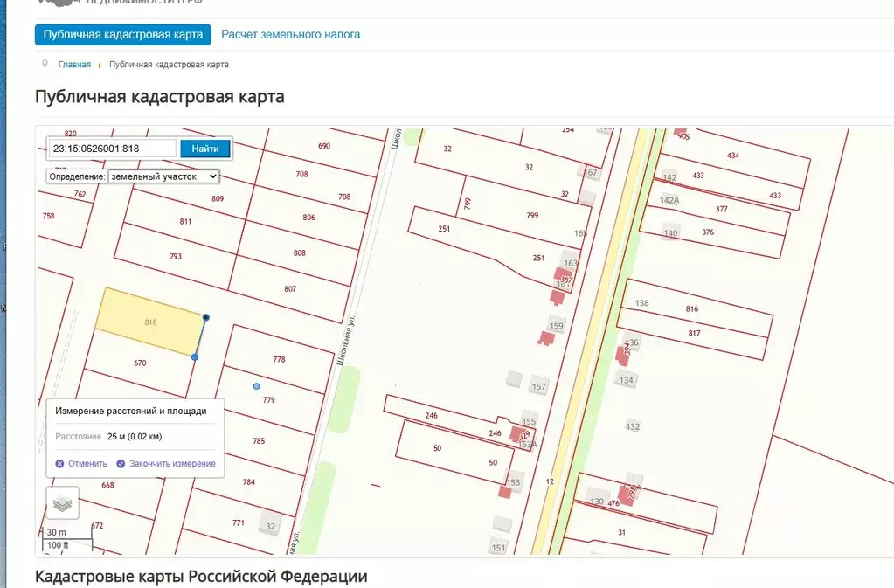Click the gray building marker numbered 142
894x588 pixels.
click(669, 177)
